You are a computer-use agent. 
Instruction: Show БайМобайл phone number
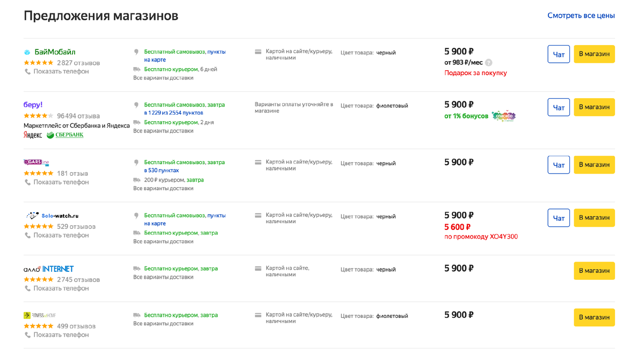tap(61, 71)
